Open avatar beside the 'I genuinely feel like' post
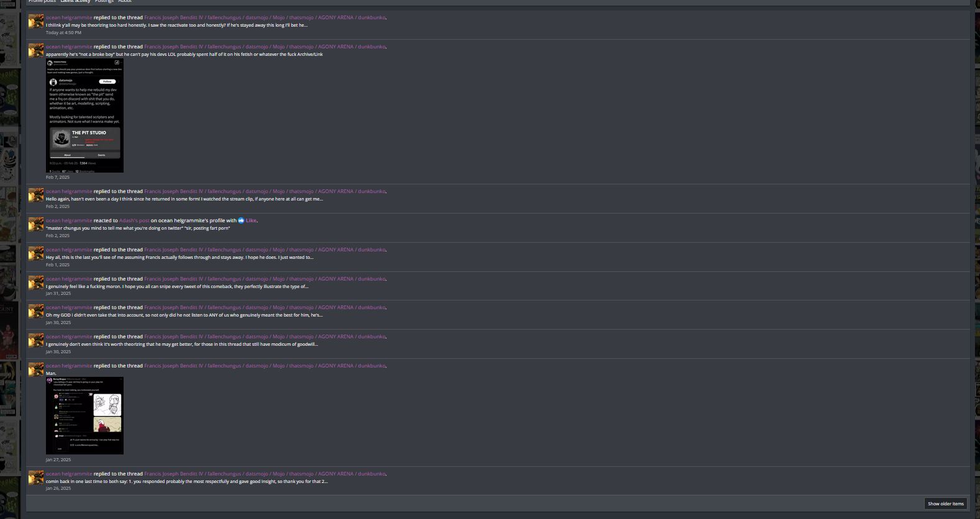The image size is (980, 519). tap(36, 282)
